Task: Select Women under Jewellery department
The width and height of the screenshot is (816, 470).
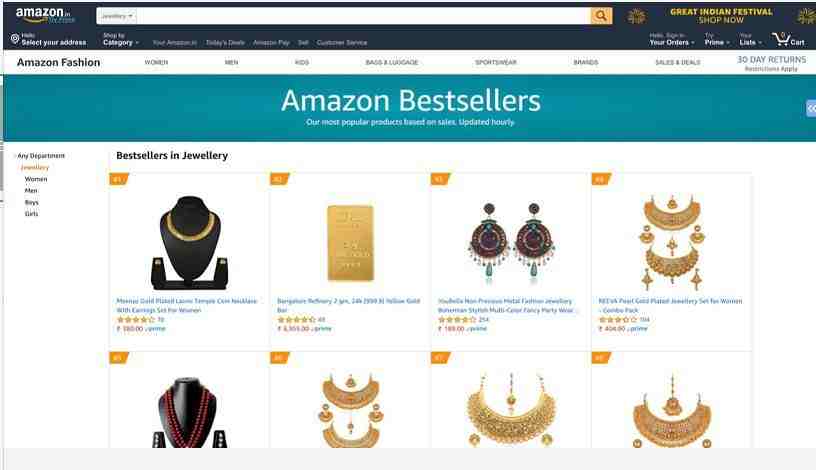Action: (36, 179)
